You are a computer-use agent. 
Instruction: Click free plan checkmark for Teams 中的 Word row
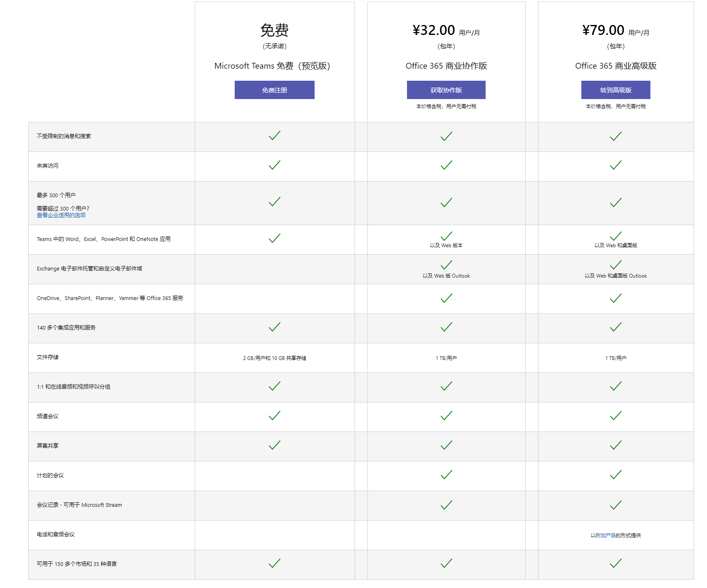pyautogui.click(x=275, y=238)
